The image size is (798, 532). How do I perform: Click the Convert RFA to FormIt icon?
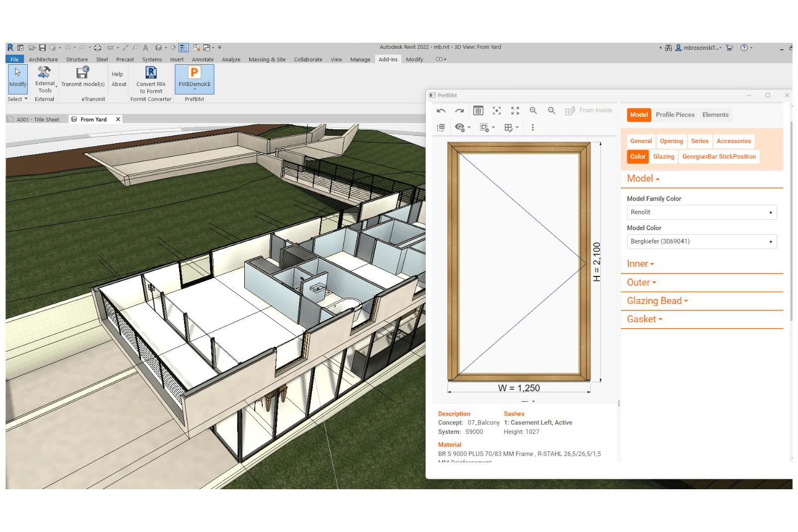pyautogui.click(x=151, y=73)
